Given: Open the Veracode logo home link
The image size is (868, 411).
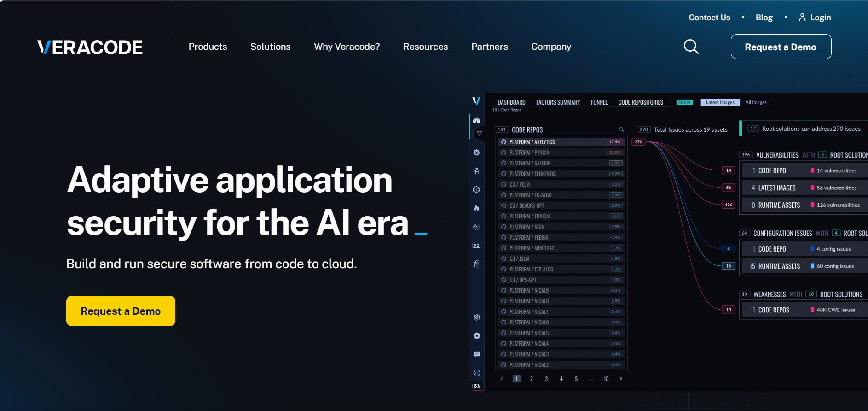Looking at the screenshot, I should [x=90, y=47].
